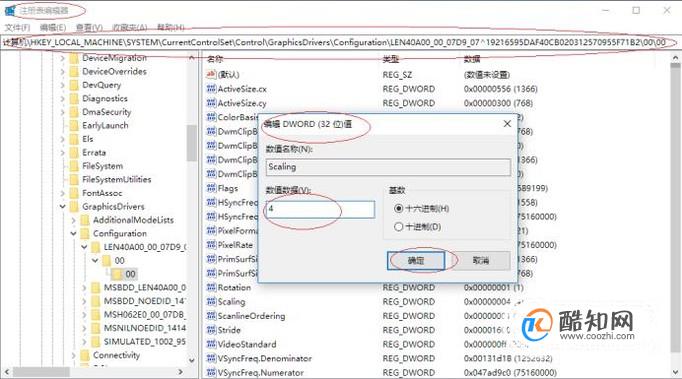Cancel the DWORD edit with 取消 button
This screenshot has width=682, height=379.
click(x=481, y=261)
